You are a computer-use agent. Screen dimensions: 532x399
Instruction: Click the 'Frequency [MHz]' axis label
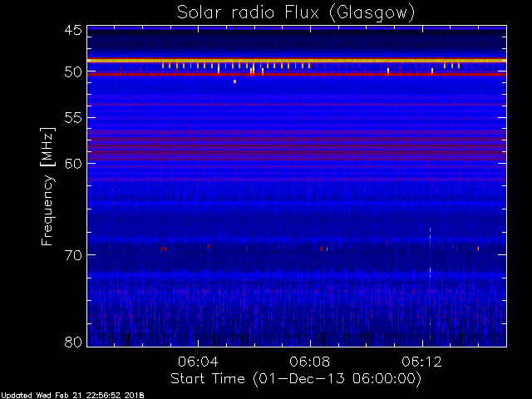point(47,186)
